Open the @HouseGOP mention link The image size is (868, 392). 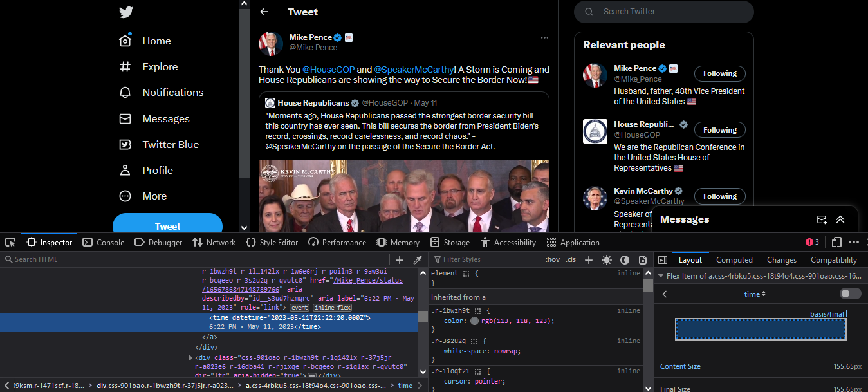click(x=328, y=70)
